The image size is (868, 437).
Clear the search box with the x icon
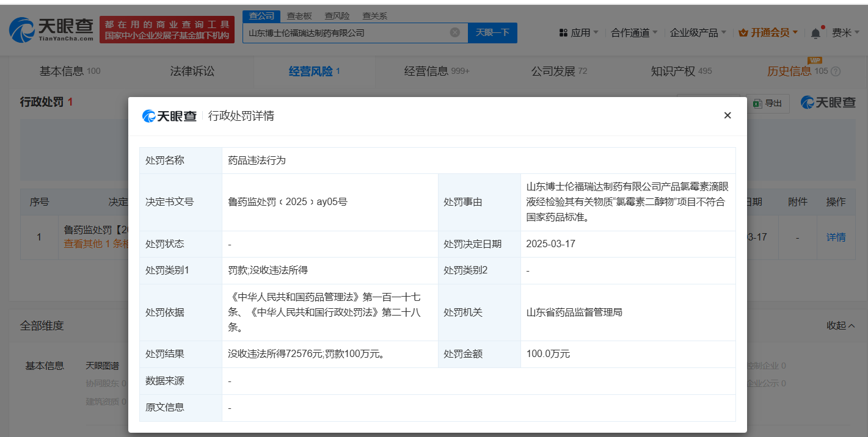(x=454, y=32)
